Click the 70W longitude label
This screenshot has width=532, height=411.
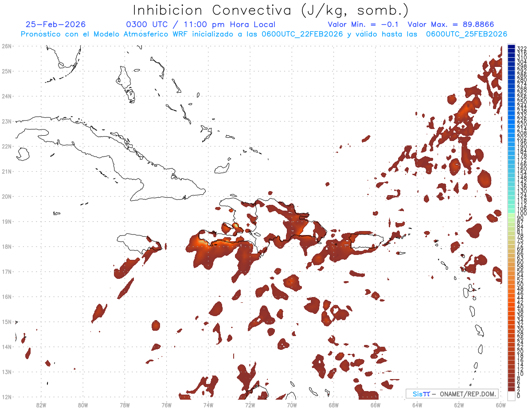(x=292, y=404)
